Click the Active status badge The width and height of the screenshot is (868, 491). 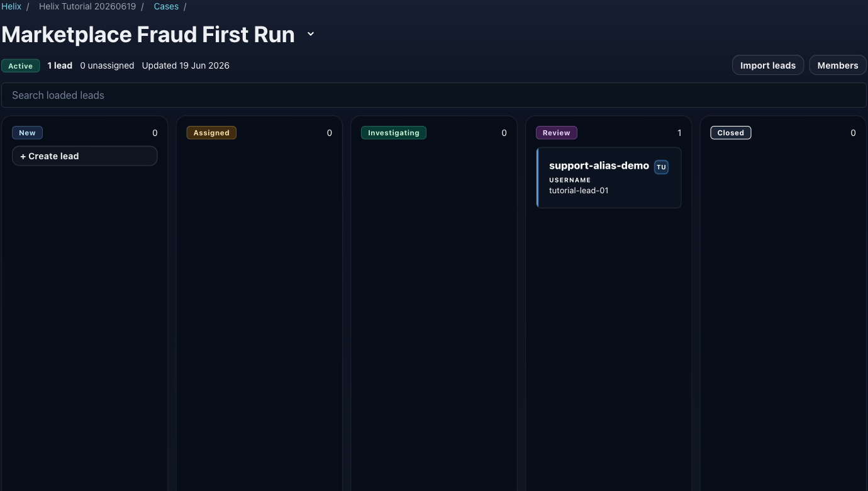point(21,65)
